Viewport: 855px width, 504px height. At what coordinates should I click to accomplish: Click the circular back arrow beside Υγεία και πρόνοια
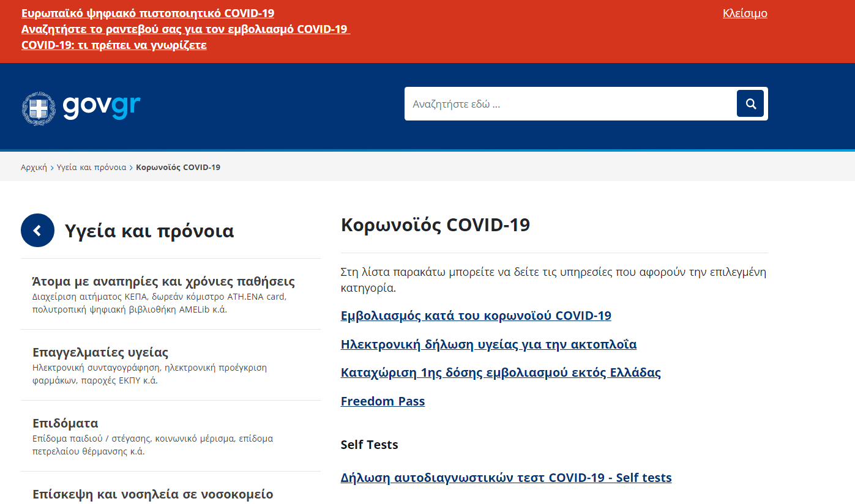(x=37, y=230)
